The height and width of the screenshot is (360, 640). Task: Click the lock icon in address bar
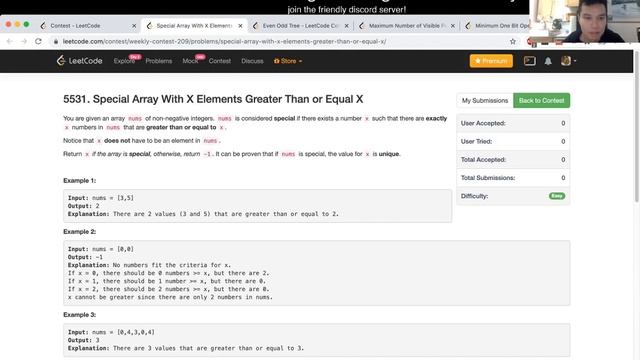click(x=56, y=41)
